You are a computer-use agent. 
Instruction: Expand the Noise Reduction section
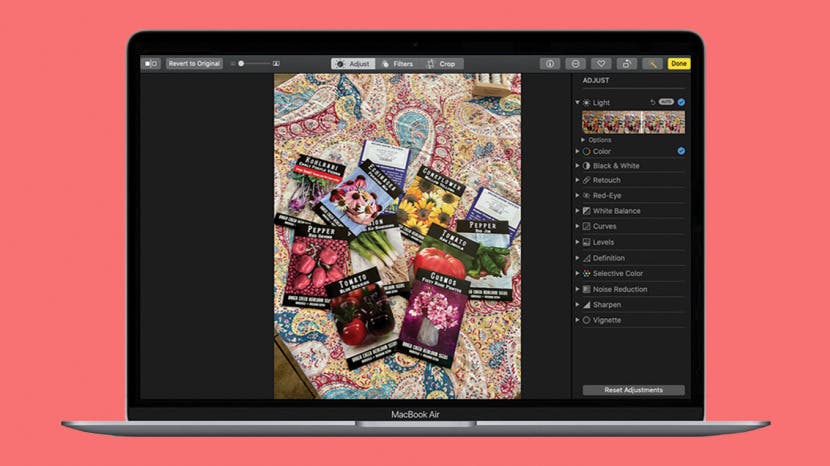578,289
